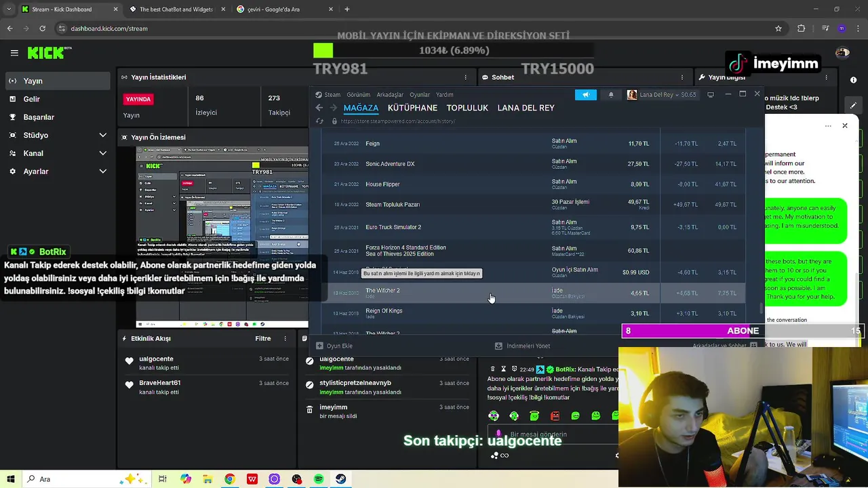Viewport: 868px width, 488px height.
Task: Expand the Stüdyo sidebar section
Action: click(57, 136)
